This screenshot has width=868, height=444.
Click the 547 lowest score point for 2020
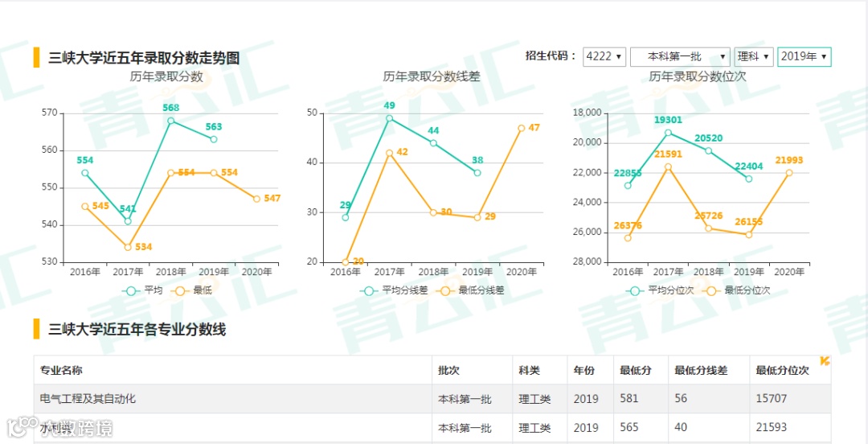(x=257, y=199)
